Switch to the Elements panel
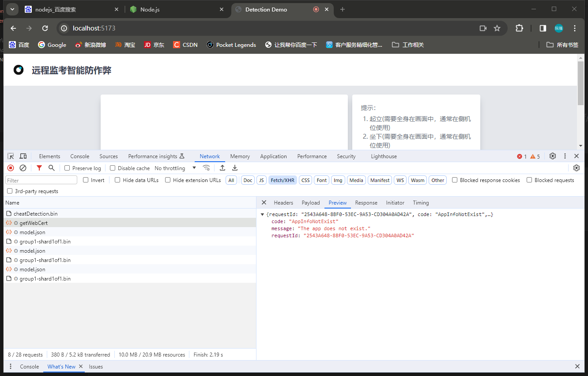588x376 pixels. tap(49, 156)
